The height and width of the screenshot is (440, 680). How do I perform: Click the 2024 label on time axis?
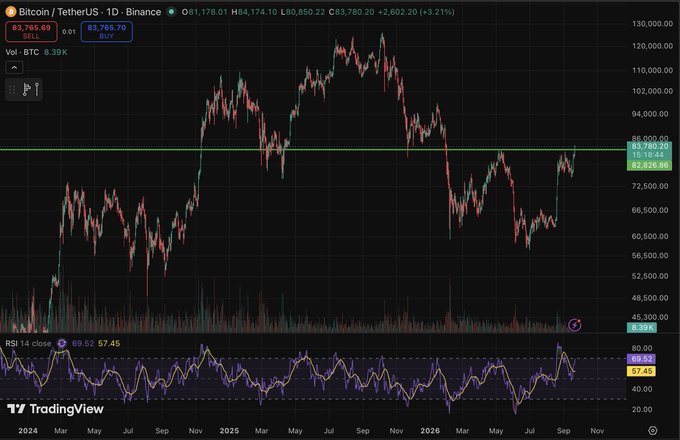tap(28, 431)
